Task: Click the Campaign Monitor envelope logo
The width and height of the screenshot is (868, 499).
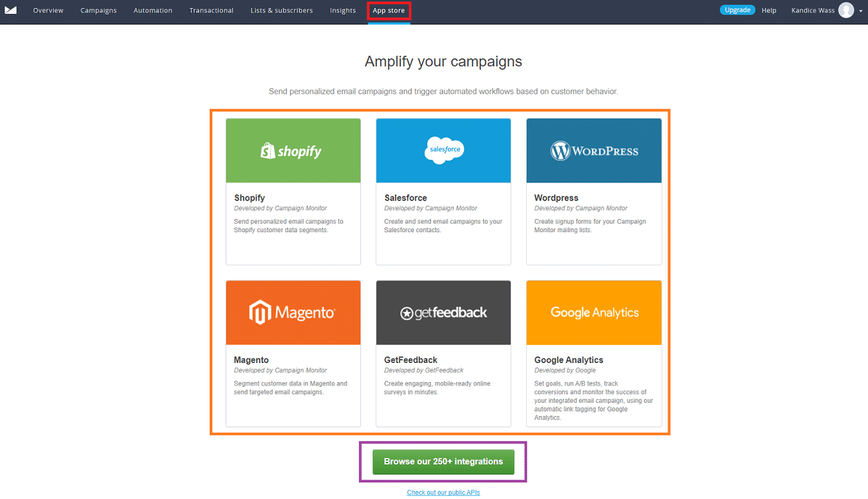Action: coord(11,10)
